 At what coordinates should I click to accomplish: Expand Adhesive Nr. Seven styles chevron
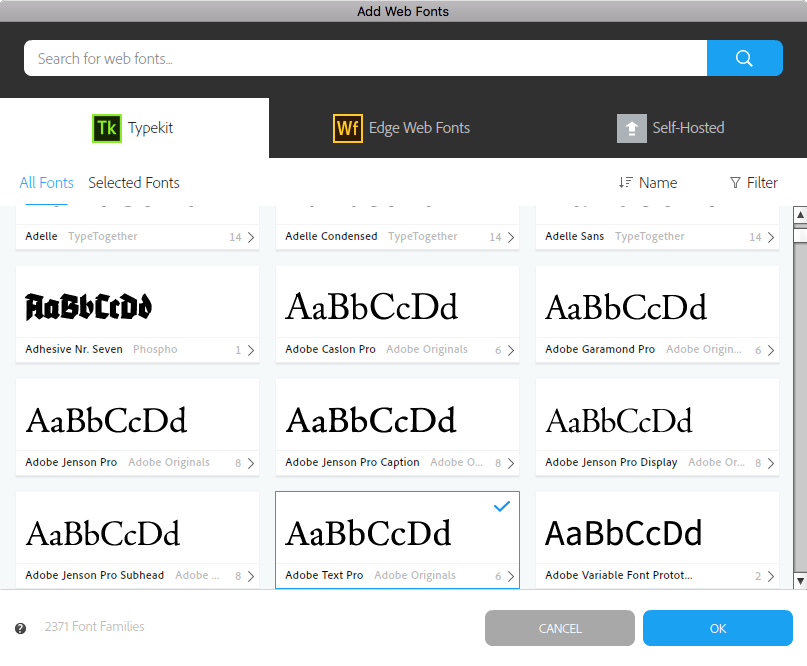(x=251, y=350)
